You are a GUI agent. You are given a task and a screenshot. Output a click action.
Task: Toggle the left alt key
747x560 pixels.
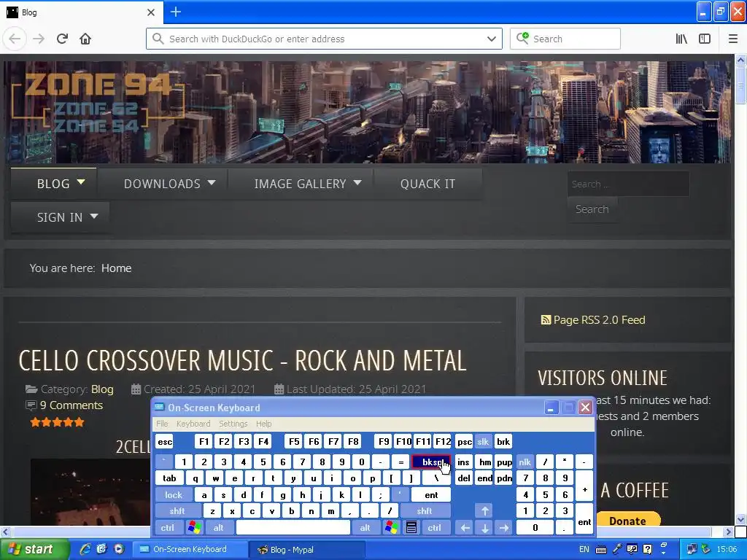pos(219,528)
